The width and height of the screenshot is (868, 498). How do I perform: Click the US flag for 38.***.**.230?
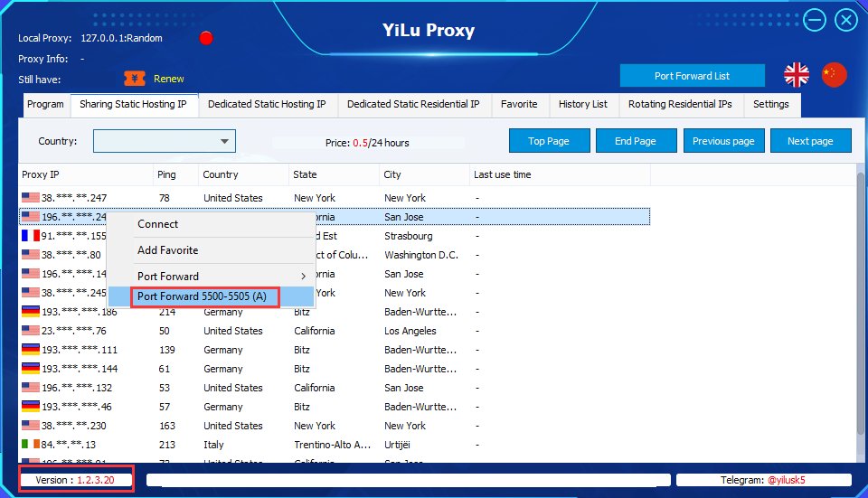point(31,426)
